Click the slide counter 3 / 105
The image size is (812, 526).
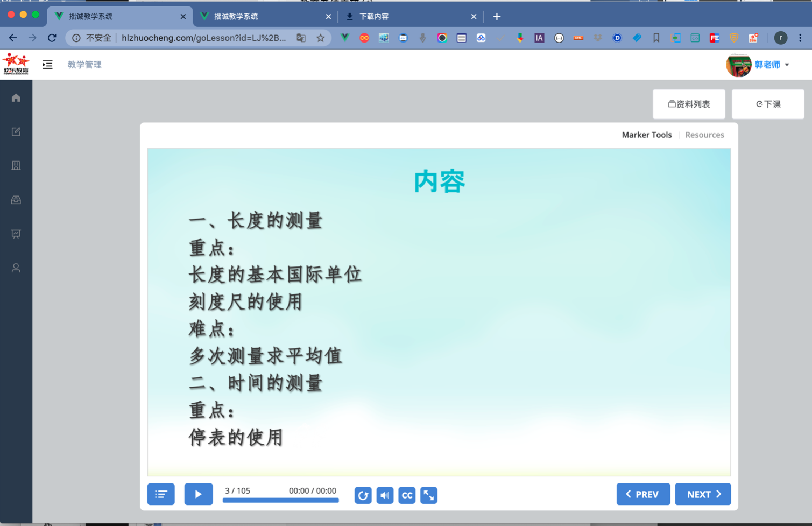pos(237,490)
